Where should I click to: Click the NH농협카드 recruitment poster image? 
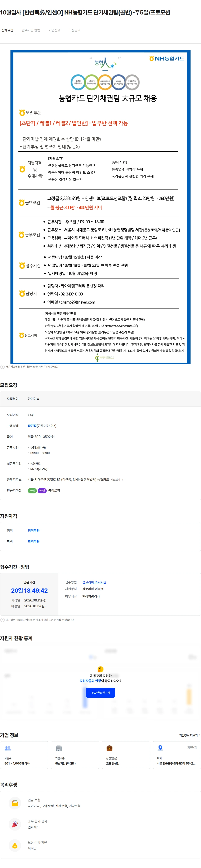(x=100, y=207)
